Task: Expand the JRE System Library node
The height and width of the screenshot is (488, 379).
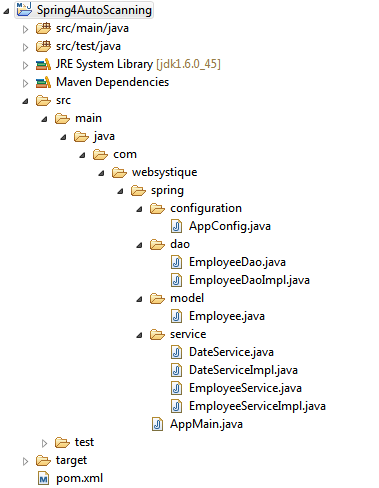Action: (x=25, y=65)
